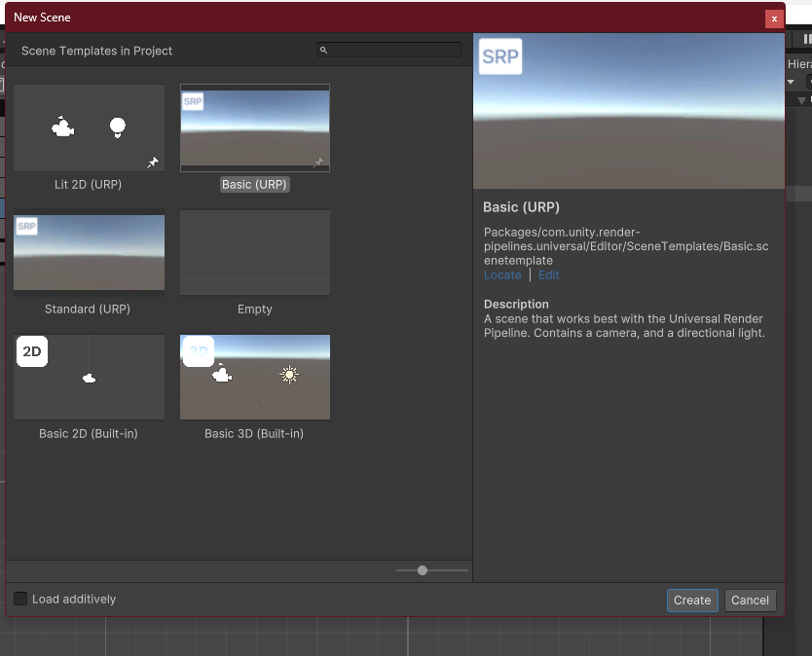The image size is (812, 656).
Task: Click the Basic (URP) label text
Action: (x=254, y=184)
